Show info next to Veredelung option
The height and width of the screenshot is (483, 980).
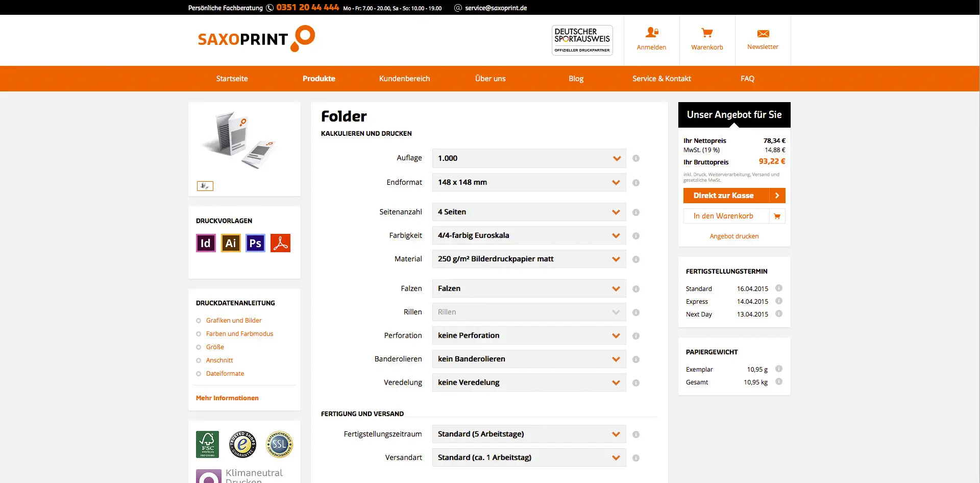(x=636, y=382)
